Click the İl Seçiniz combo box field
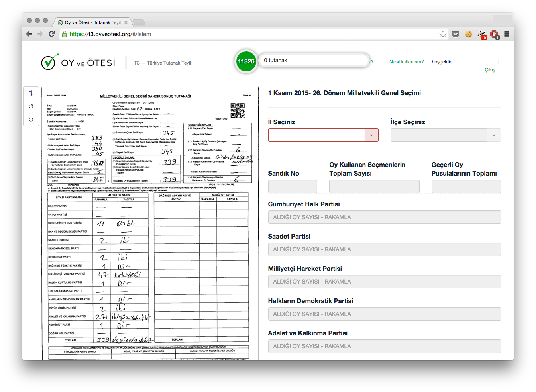The image size is (536, 392). (323, 135)
